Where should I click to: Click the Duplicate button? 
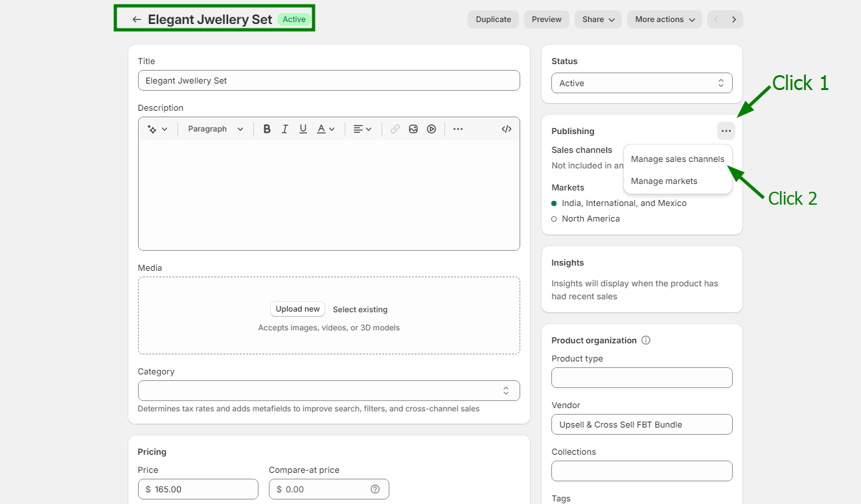(x=493, y=19)
